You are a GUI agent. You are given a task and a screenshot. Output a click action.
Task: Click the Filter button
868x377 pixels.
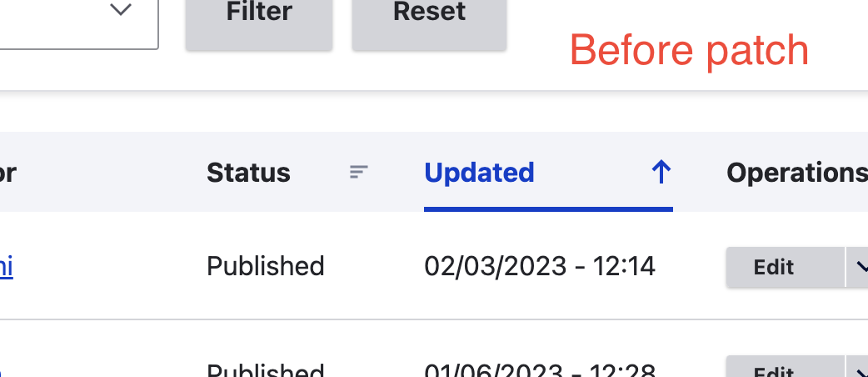259,24
